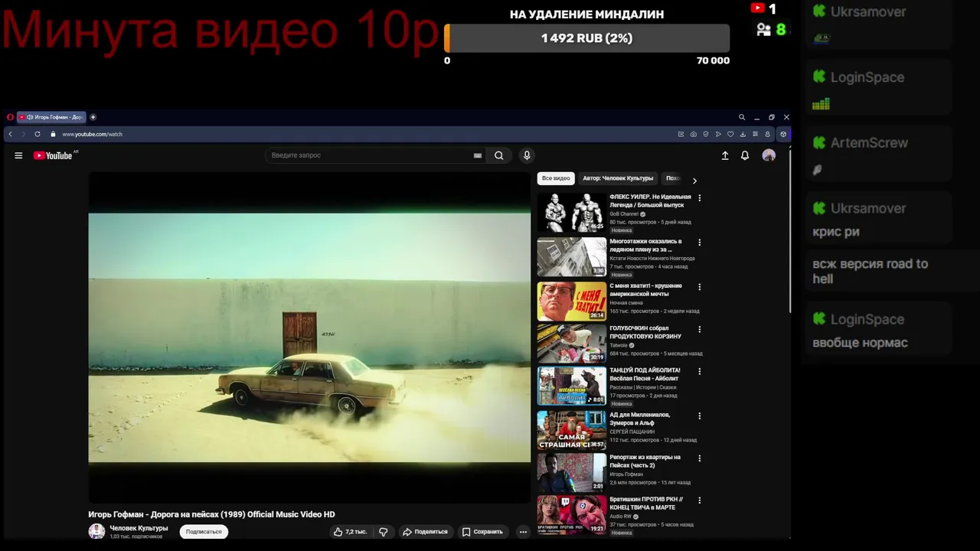The width and height of the screenshot is (980, 551).
Task: Select the Все видео filter chip
Action: pyautogui.click(x=556, y=178)
